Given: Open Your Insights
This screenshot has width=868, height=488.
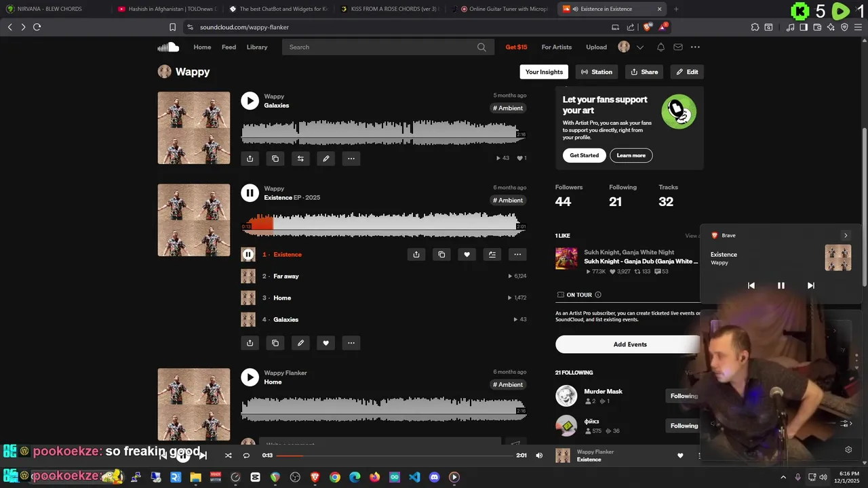Looking at the screenshot, I should coord(544,72).
